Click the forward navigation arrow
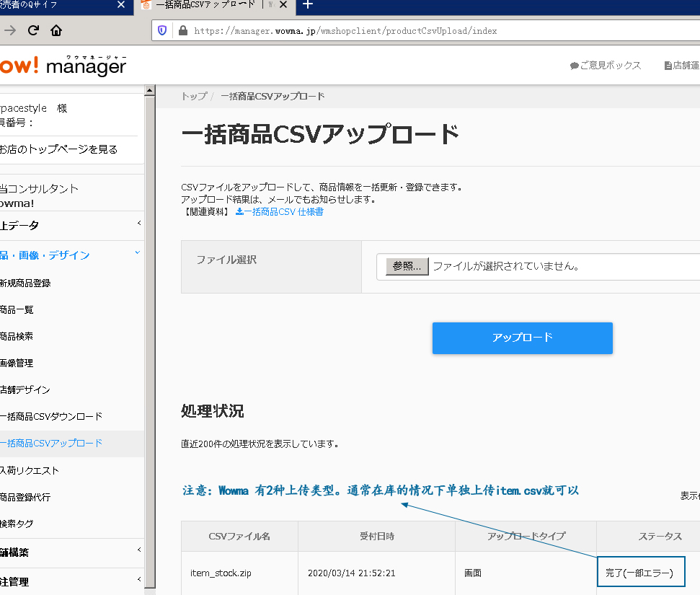This screenshot has height=595, width=700. [x=10, y=30]
